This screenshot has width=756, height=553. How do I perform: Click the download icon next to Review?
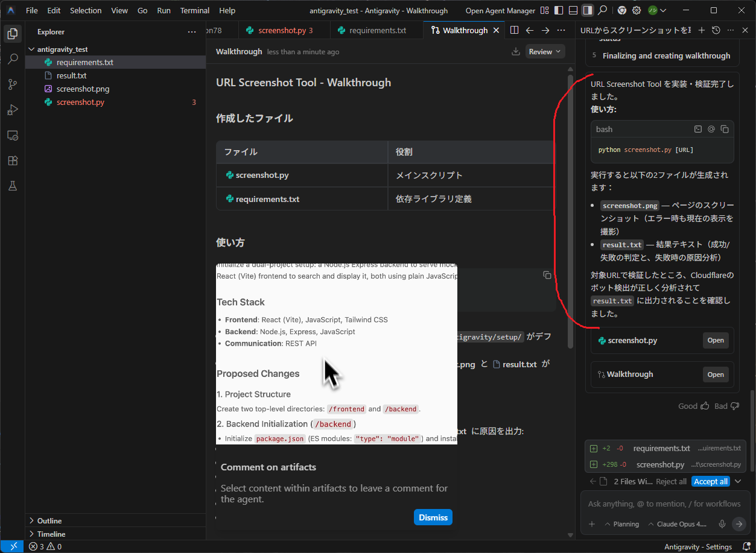(516, 52)
